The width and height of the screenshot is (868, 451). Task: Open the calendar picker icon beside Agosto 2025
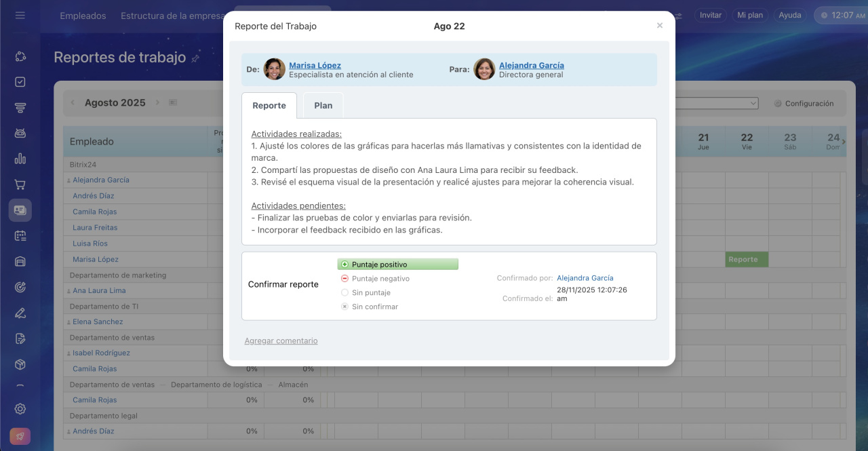(x=173, y=103)
